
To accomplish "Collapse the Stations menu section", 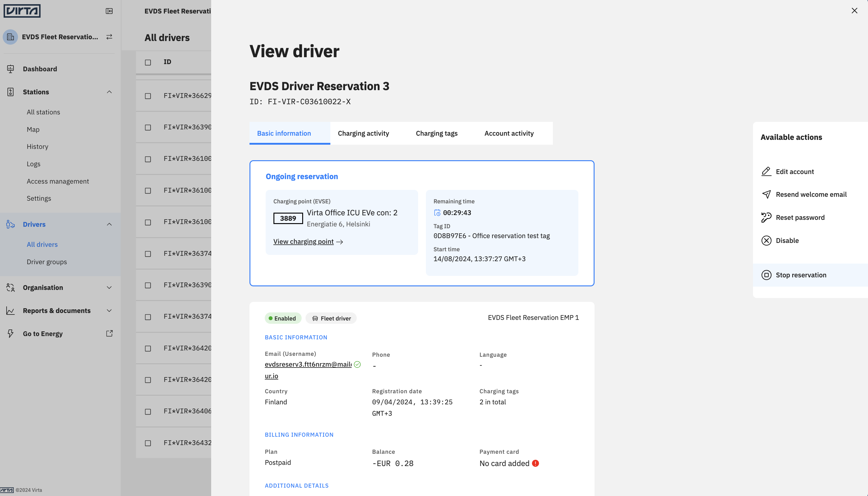I will coord(109,92).
